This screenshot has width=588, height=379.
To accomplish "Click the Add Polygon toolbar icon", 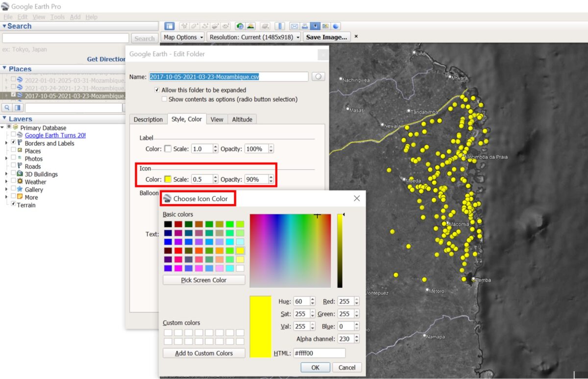I will click(195, 26).
